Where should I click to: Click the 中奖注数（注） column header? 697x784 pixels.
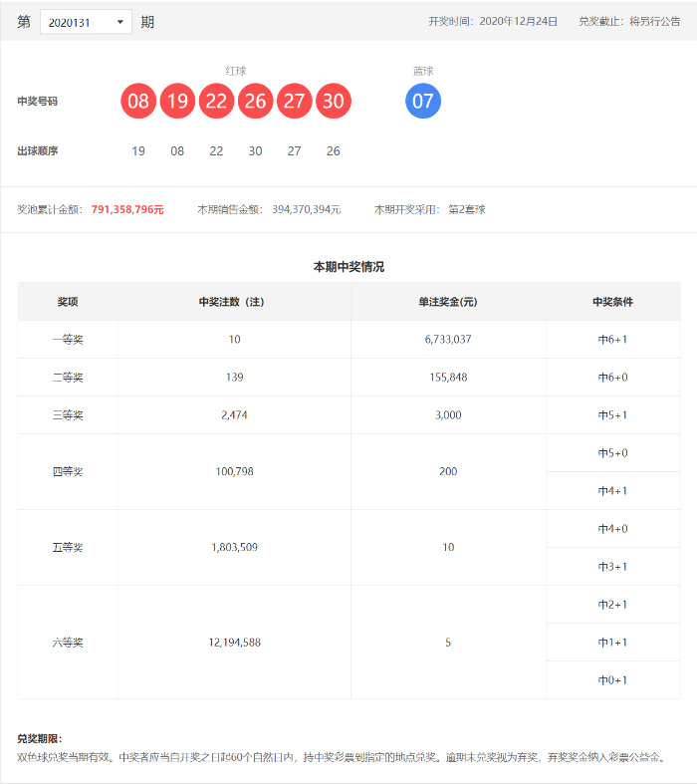(234, 302)
